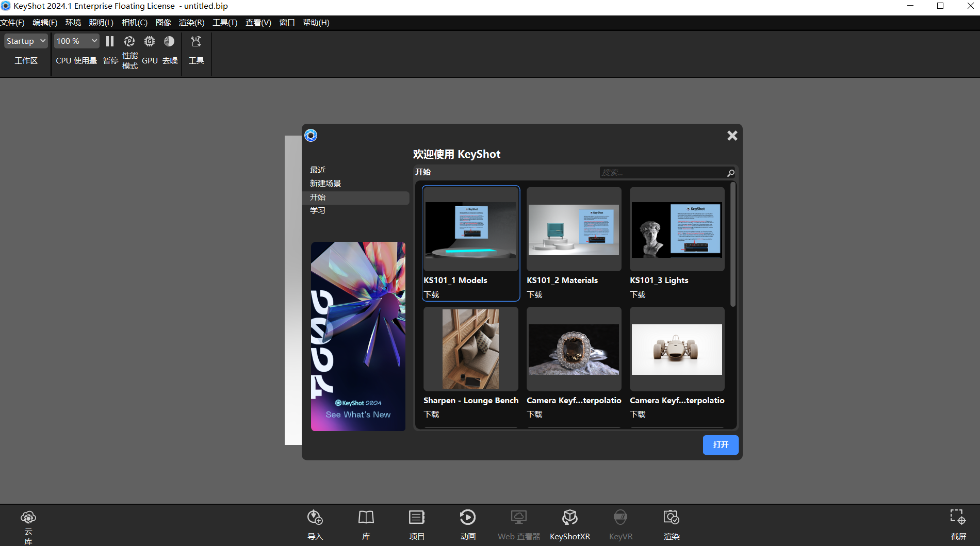980x546 pixels.
Task: Open the Cloud Library icon
Action: point(28,517)
